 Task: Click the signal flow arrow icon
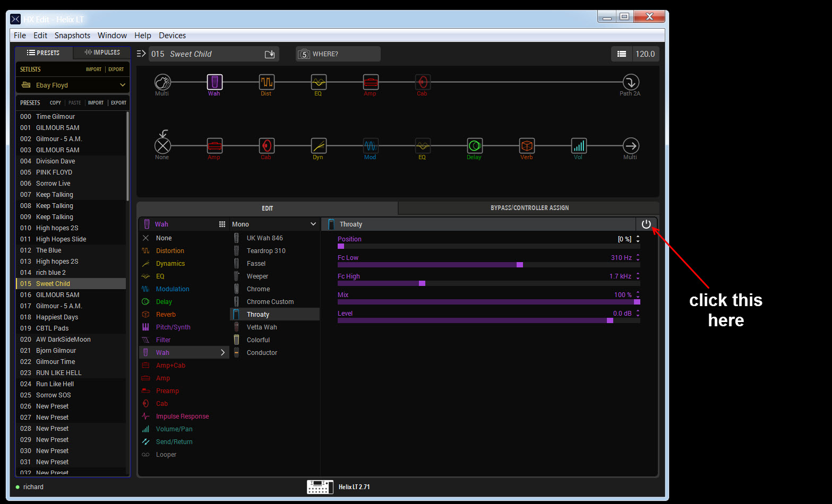(x=141, y=54)
